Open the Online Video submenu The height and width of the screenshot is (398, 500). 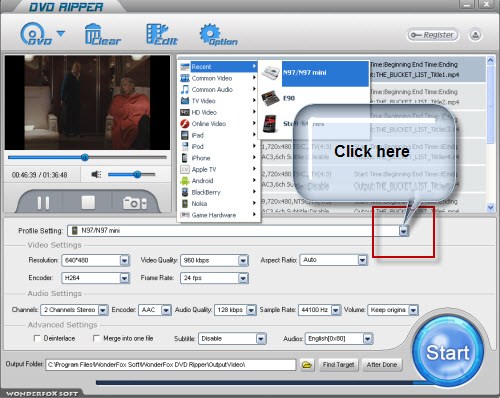point(218,124)
